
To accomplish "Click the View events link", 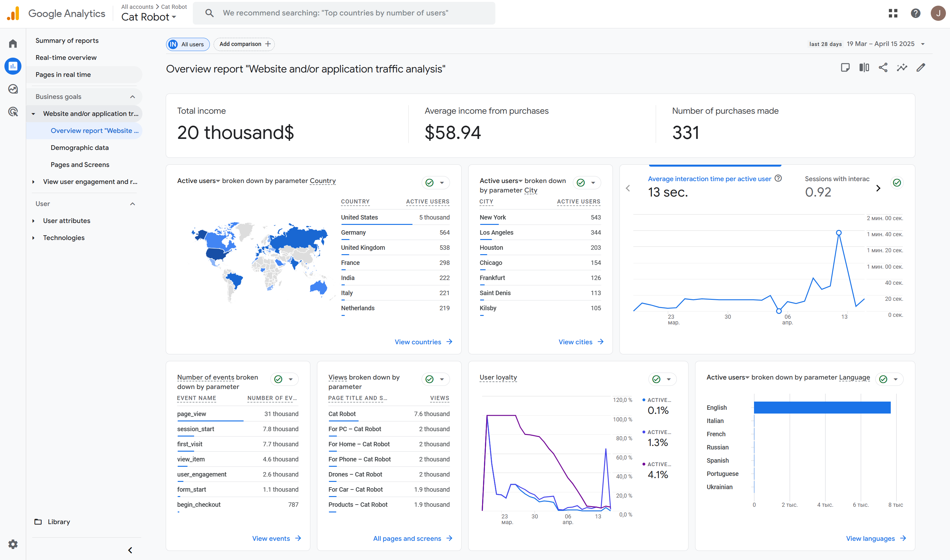I will click(x=271, y=538).
